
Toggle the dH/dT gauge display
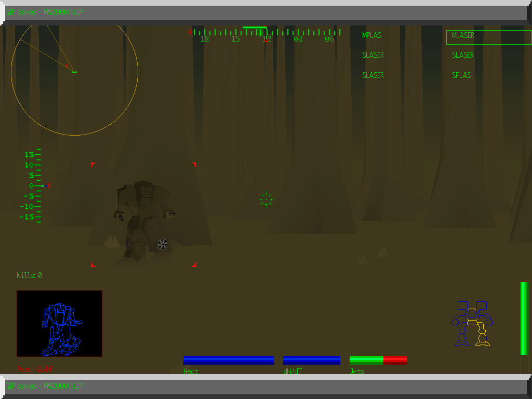click(312, 360)
